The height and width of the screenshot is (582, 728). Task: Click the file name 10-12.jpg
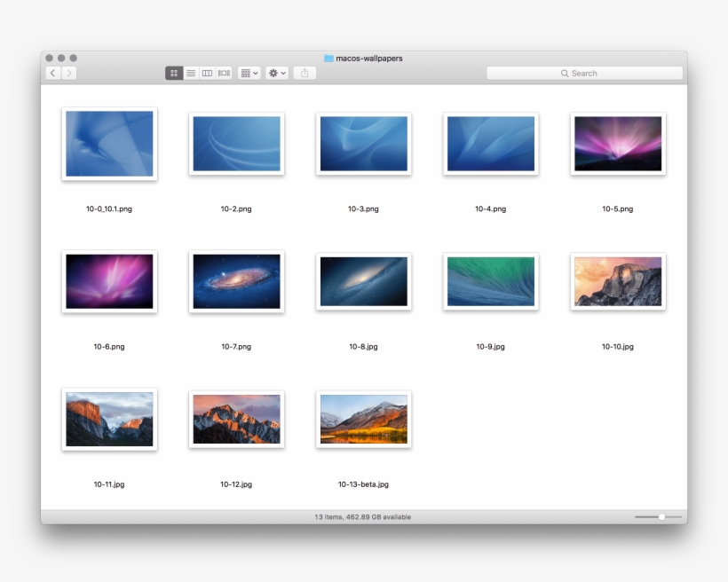point(236,484)
